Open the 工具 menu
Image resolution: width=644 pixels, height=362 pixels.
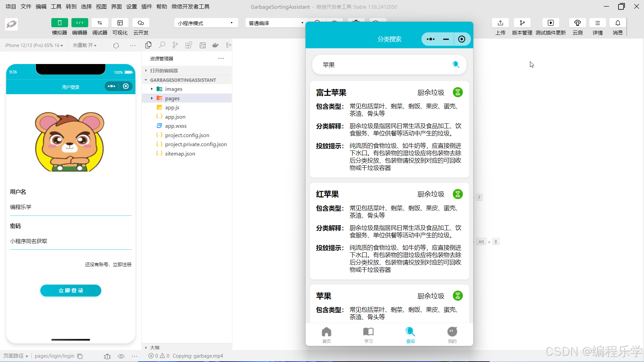tap(56, 6)
